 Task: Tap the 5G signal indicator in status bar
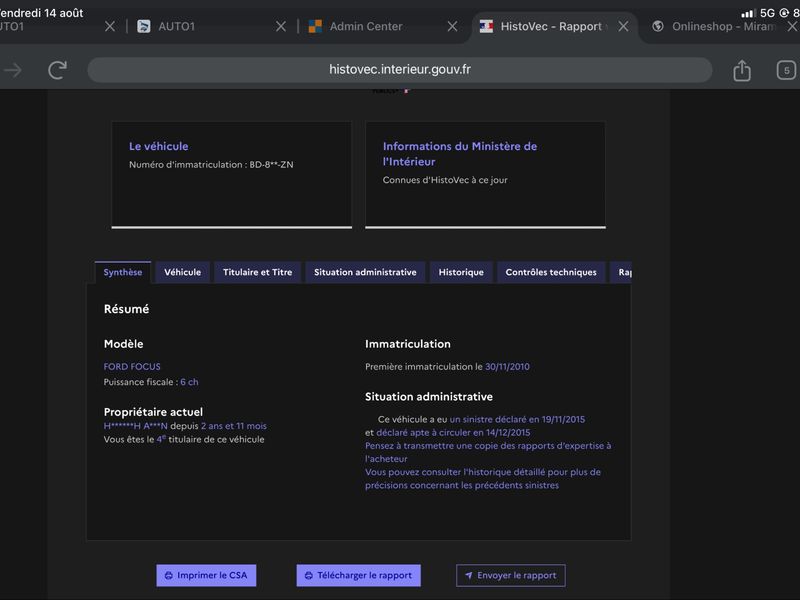point(767,13)
